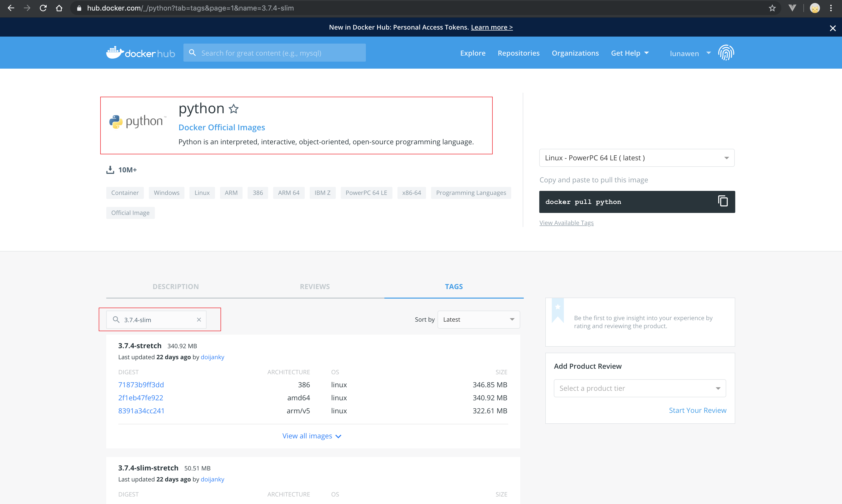Open the Docker Official Images link
Image resolution: width=842 pixels, height=504 pixels.
point(222,127)
